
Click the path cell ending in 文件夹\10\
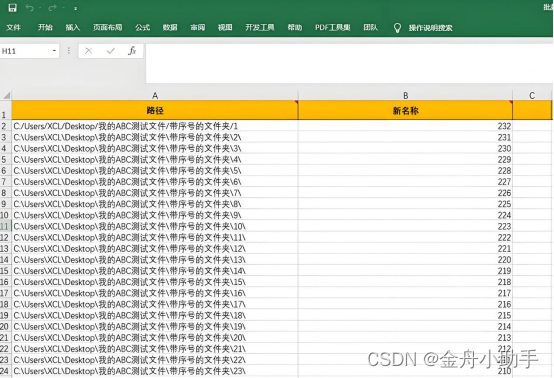click(x=155, y=226)
